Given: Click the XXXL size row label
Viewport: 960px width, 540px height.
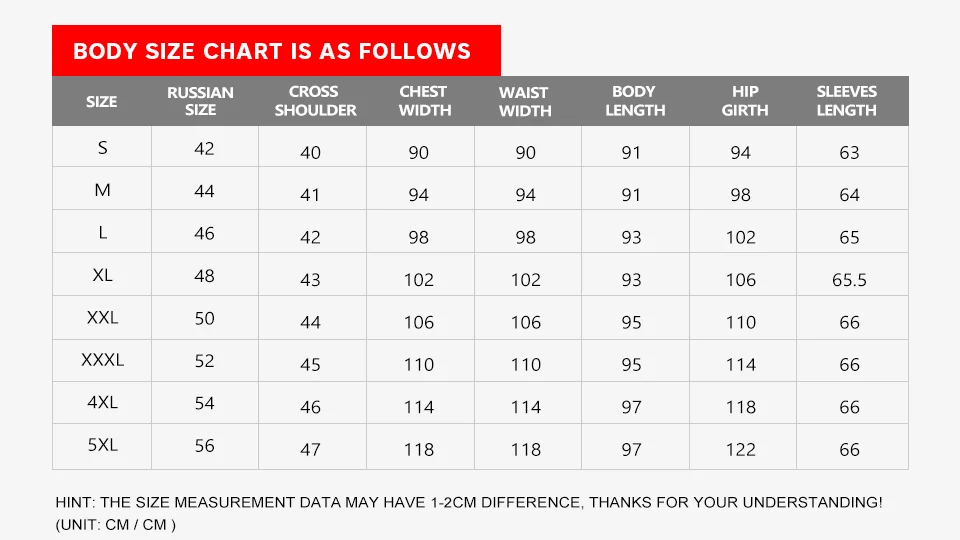Looking at the screenshot, I should (102, 360).
